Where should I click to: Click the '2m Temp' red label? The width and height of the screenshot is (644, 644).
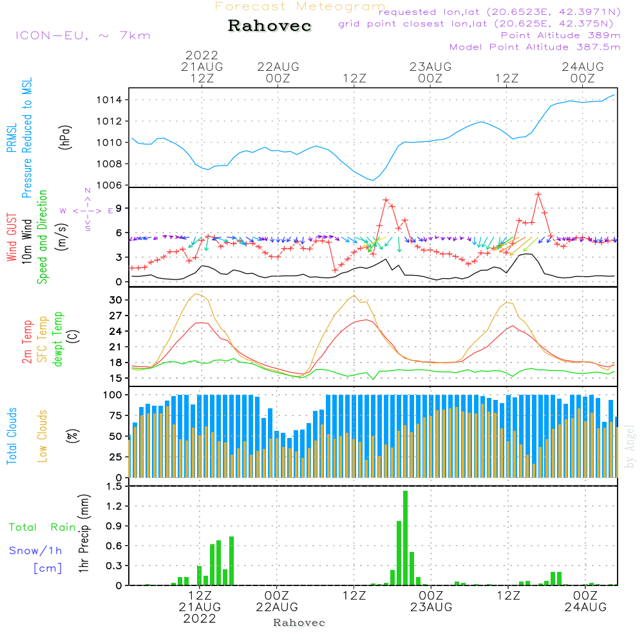click(26, 342)
